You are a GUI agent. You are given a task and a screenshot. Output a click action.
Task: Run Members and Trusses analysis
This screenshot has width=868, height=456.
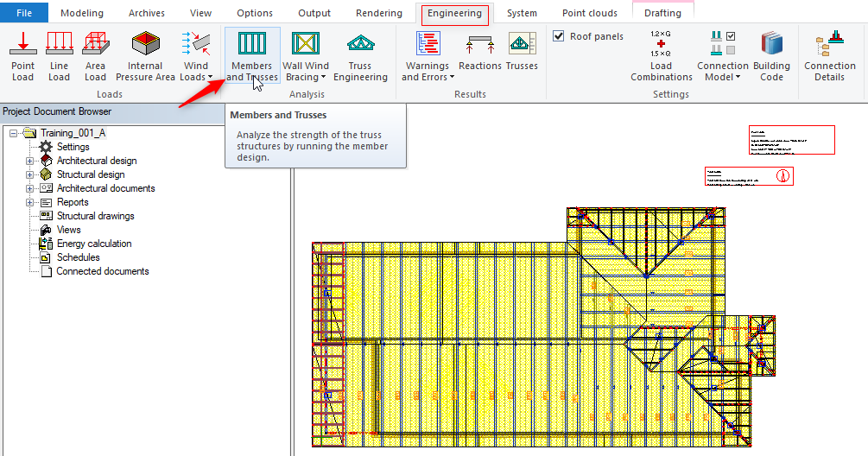point(252,56)
